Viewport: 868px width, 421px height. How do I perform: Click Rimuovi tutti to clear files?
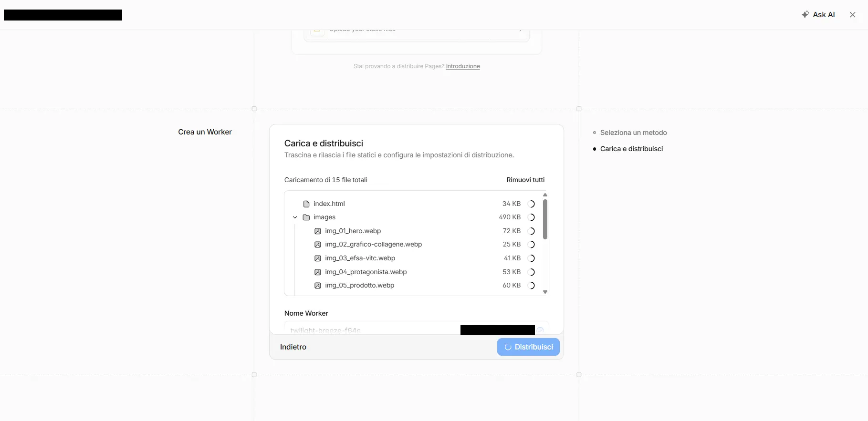pos(525,180)
